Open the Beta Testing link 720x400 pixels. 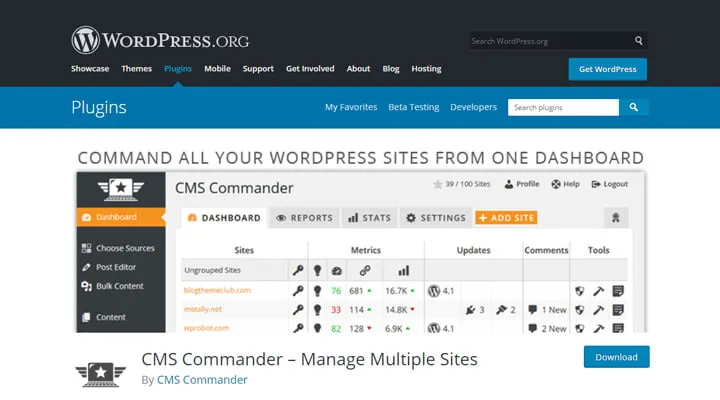tap(414, 107)
